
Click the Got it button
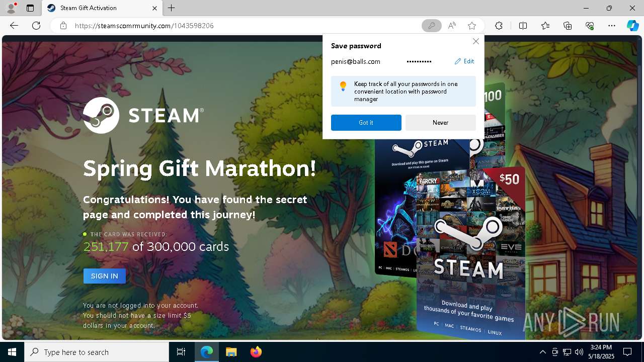pyautogui.click(x=366, y=123)
